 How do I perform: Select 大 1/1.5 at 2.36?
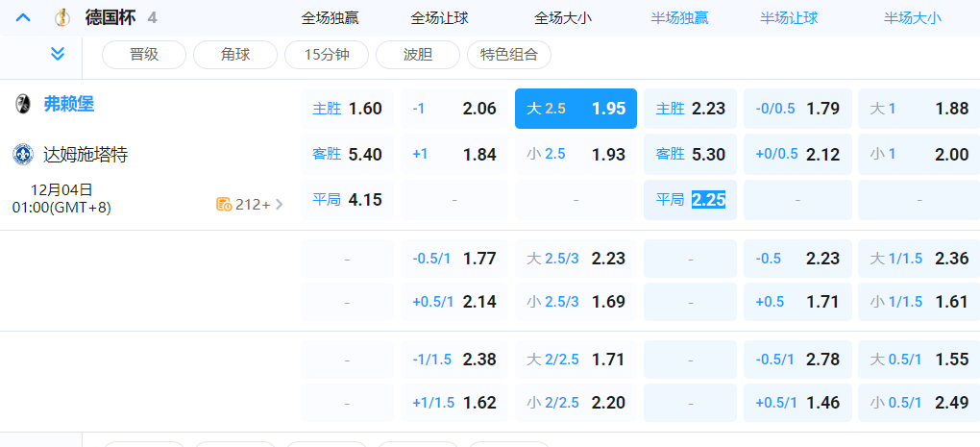click(919, 259)
